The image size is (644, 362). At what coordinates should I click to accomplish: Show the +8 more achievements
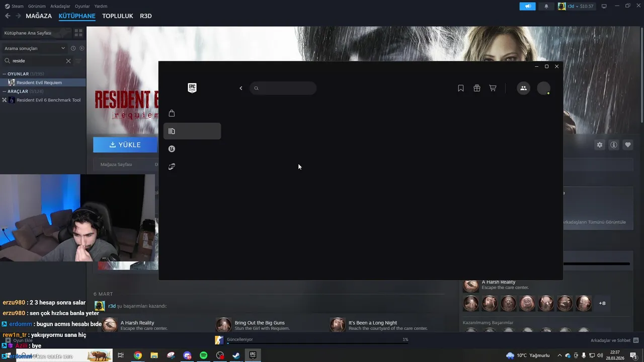(x=602, y=303)
